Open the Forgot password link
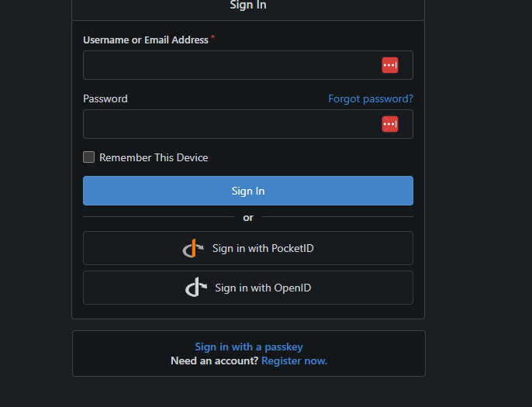This screenshot has height=407, width=532. pyautogui.click(x=370, y=98)
